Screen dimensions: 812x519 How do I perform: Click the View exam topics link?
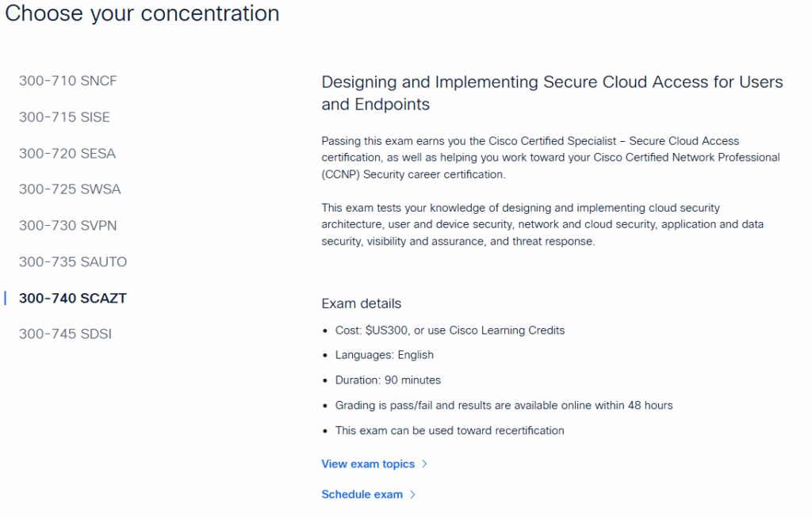[368, 464]
